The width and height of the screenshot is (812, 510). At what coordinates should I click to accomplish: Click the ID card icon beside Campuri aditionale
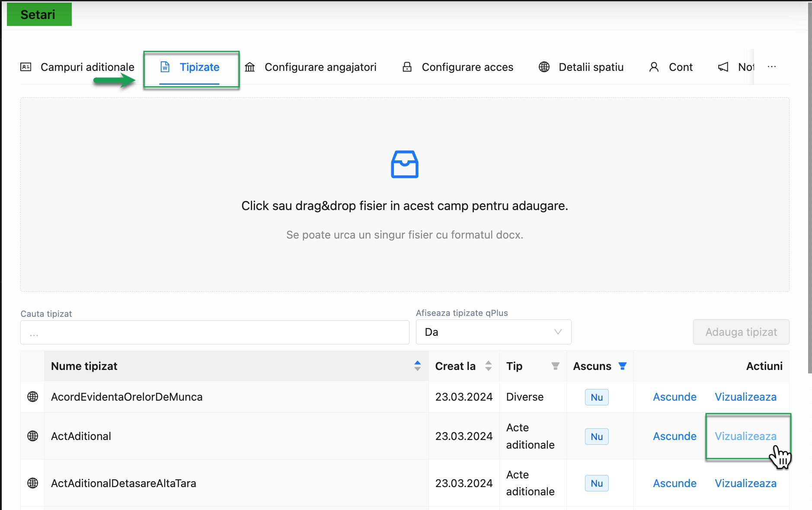[x=26, y=67]
